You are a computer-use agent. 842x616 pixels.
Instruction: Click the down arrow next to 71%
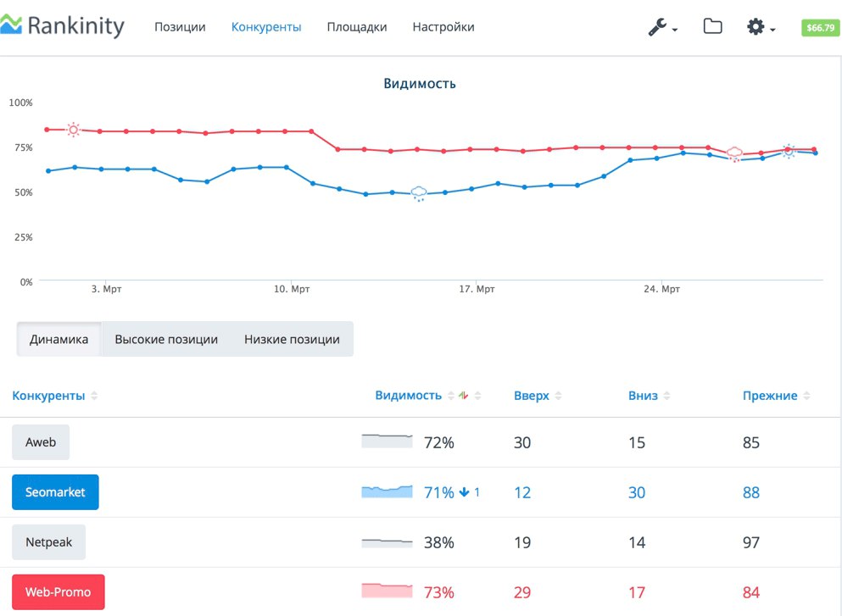pos(465,492)
